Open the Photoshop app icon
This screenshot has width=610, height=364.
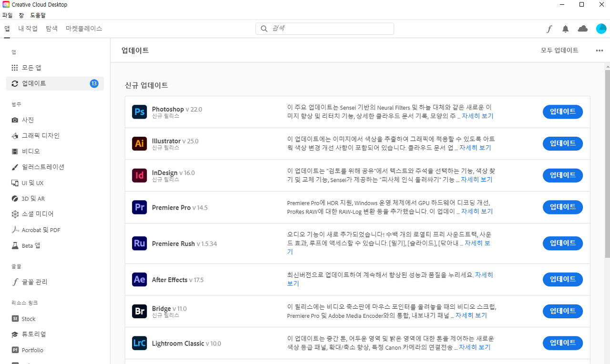click(140, 112)
